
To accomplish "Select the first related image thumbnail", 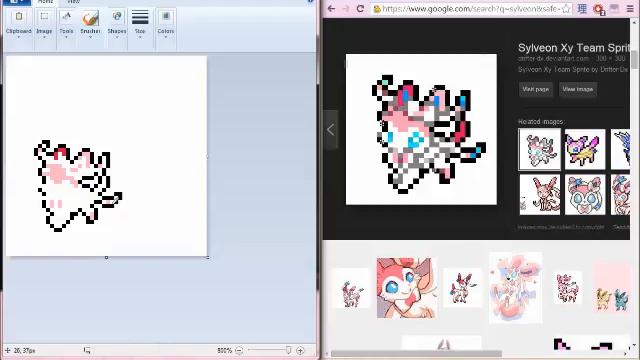I will [x=540, y=149].
